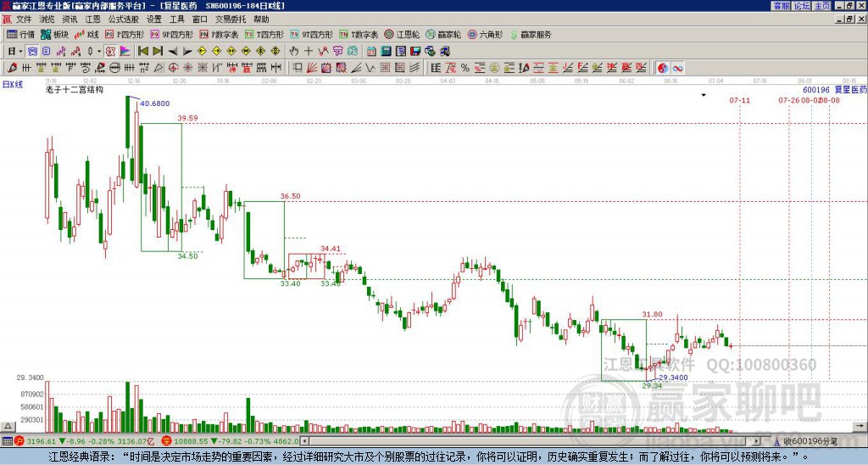Jump to the first bar with the skip-to-start arrow
This screenshot has width=868, height=465.
point(142,51)
